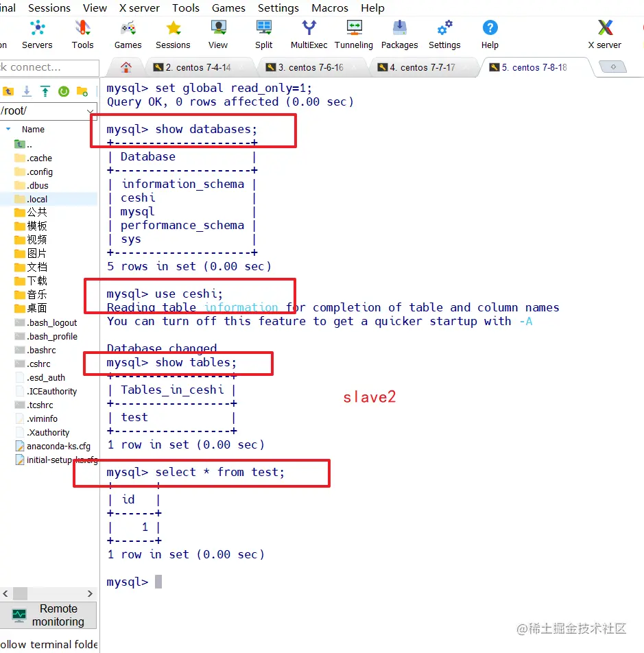The width and height of the screenshot is (644, 653).
Task: Open the Help menu in menu bar
Action: coord(372,8)
